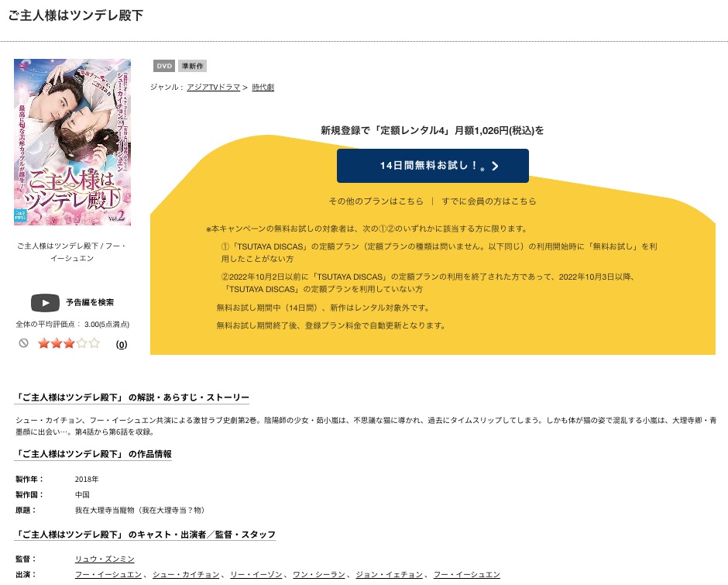Open the アジアTVドラマ genre link
Image resolution: width=728 pixels, height=585 pixels.
point(214,88)
